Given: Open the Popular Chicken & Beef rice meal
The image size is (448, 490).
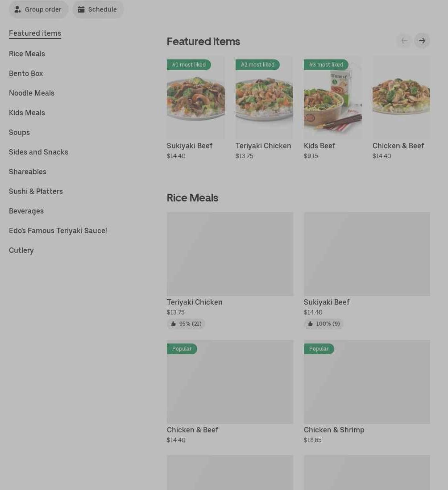Looking at the screenshot, I should click(230, 382).
